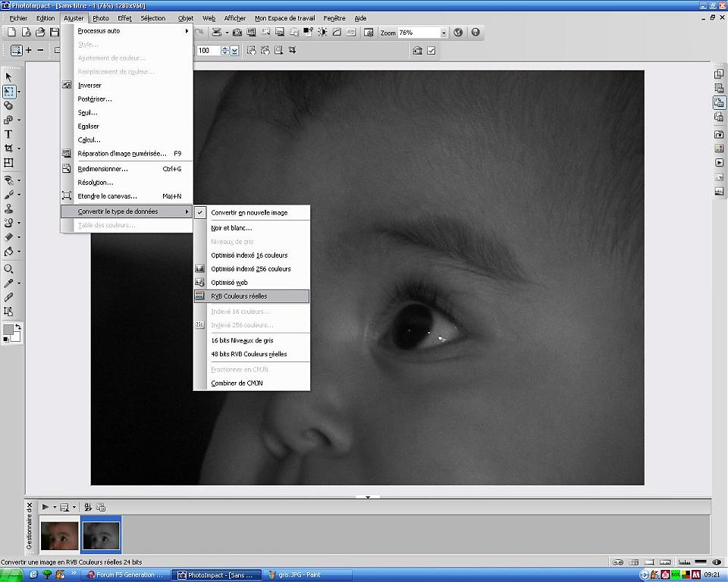Select the Clone tool
The image size is (728, 582).
click(8, 223)
